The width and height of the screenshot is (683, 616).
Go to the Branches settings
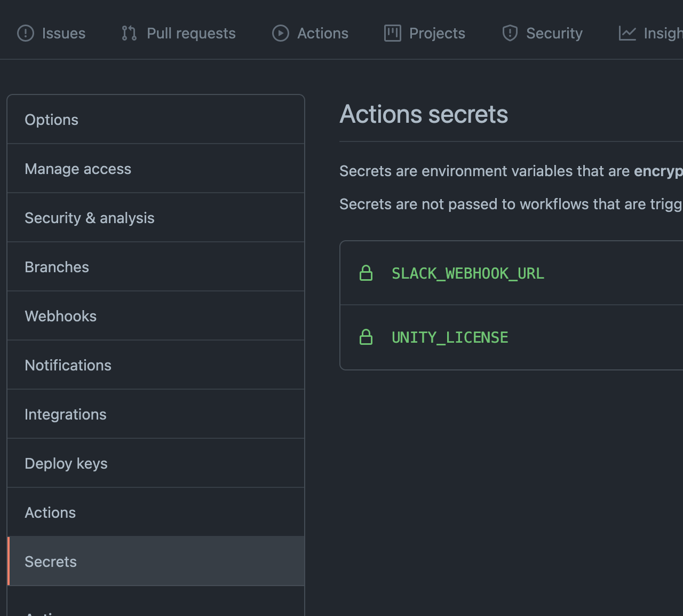click(x=57, y=267)
